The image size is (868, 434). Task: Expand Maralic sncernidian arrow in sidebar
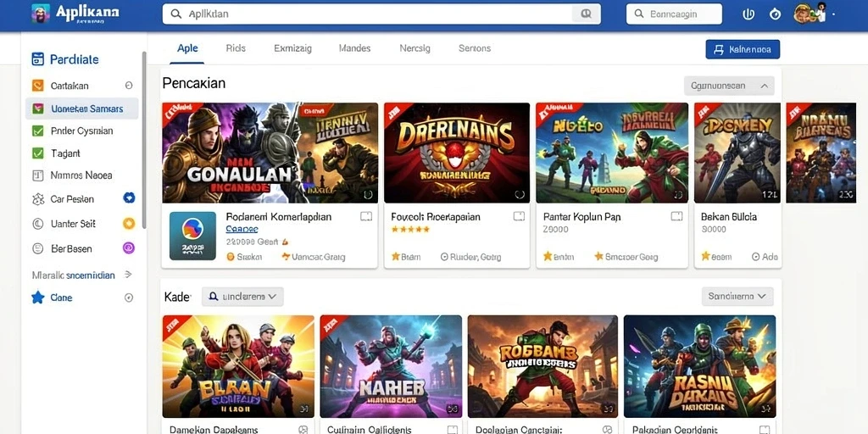coord(129,275)
